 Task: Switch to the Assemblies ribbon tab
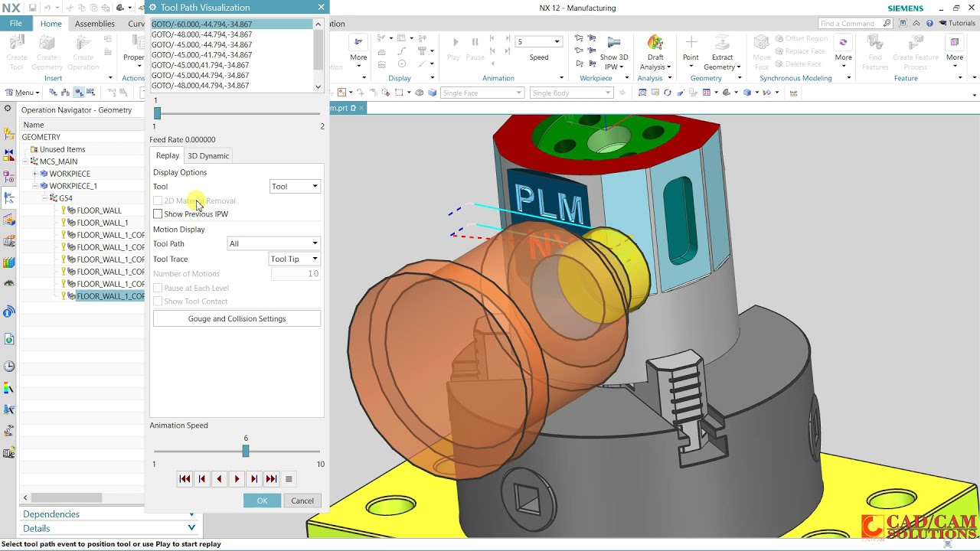point(95,24)
